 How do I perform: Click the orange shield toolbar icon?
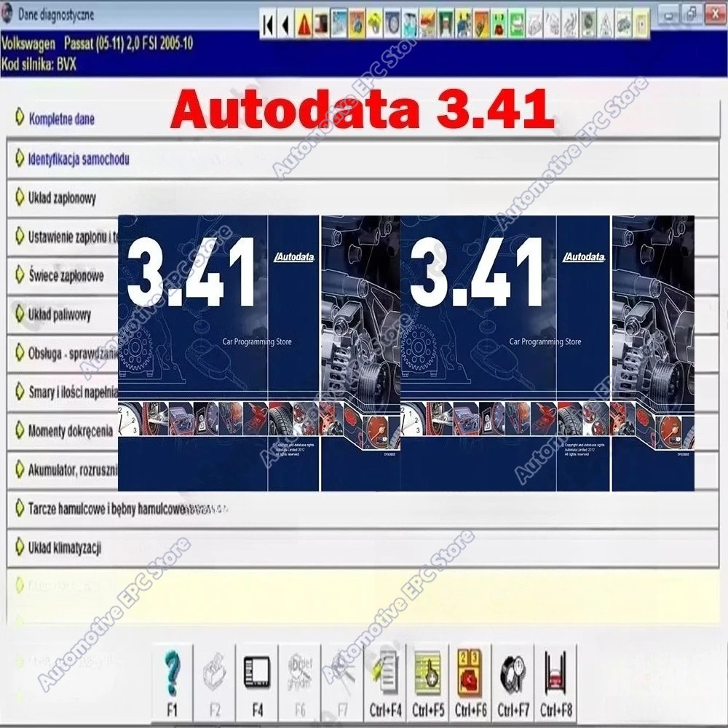[481, 25]
